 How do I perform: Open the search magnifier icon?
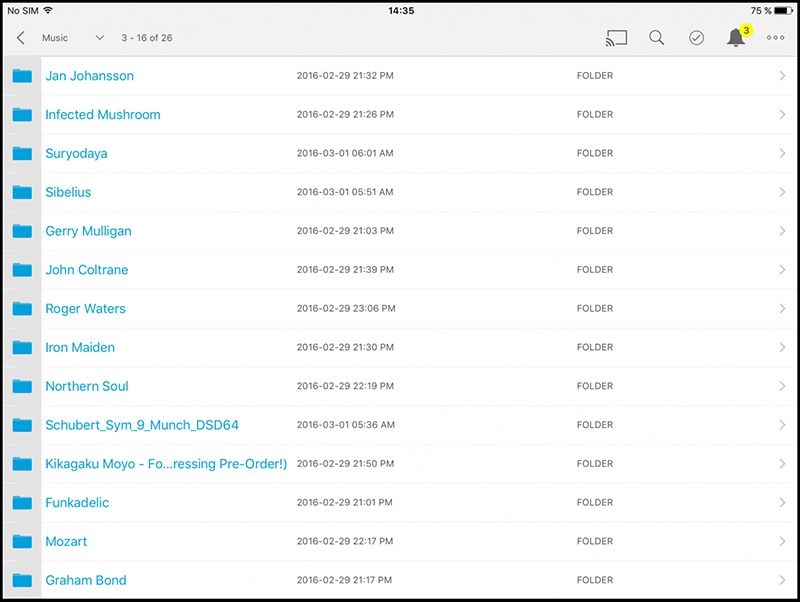tap(656, 38)
